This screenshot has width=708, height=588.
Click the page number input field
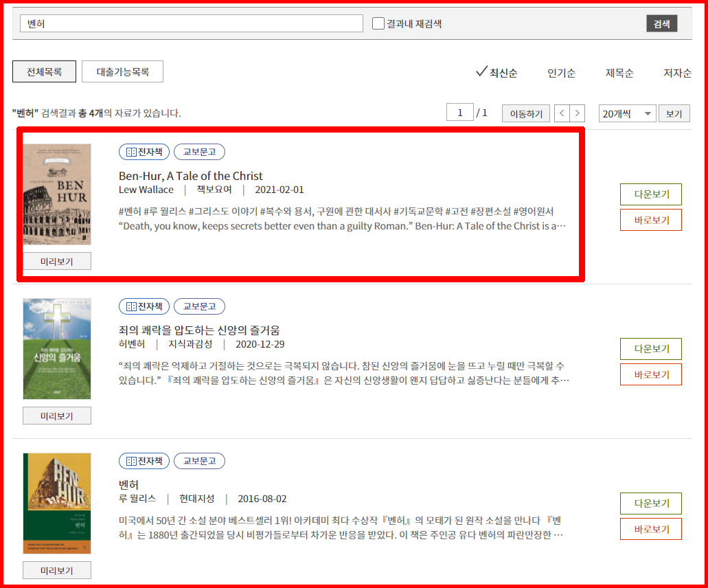point(459,113)
